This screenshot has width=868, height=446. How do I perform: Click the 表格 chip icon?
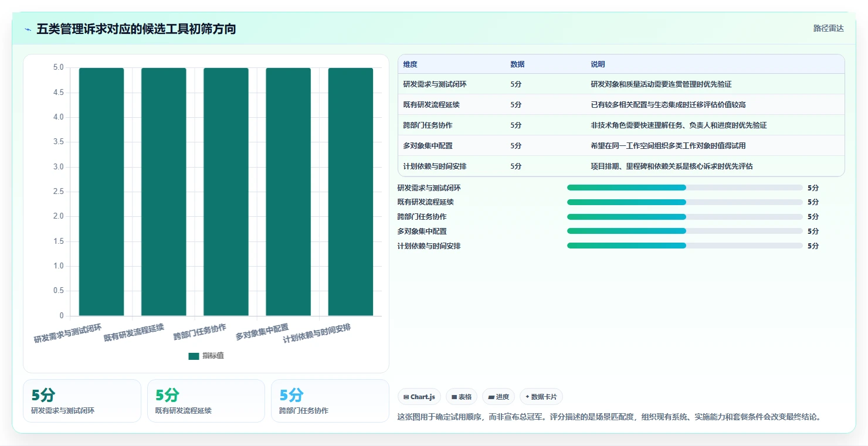(454, 397)
